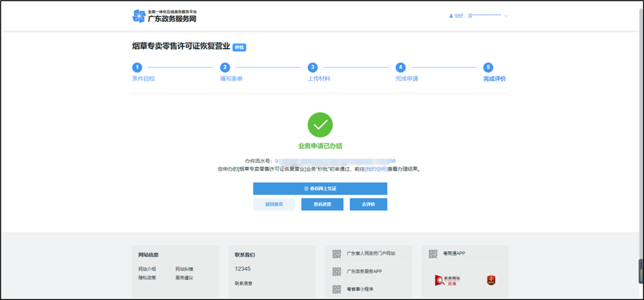The height and width of the screenshot is (300, 644).
Task: Click the 查看网上凭证 button
Action: tap(320, 189)
